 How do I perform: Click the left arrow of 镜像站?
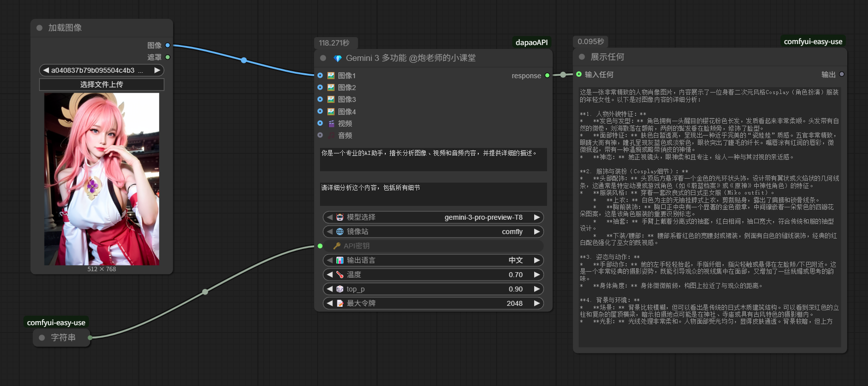pyautogui.click(x=329, y=232)
